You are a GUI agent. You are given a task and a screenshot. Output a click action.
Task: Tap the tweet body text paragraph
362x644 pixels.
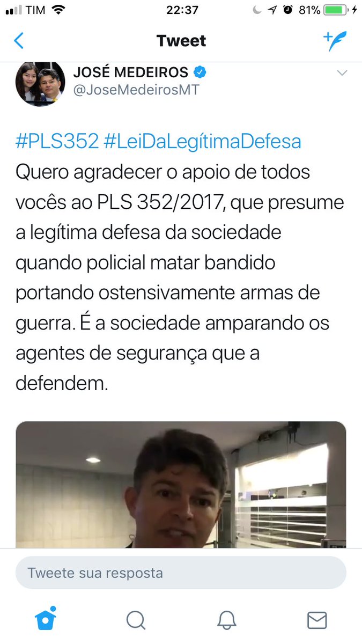(180, 278)
